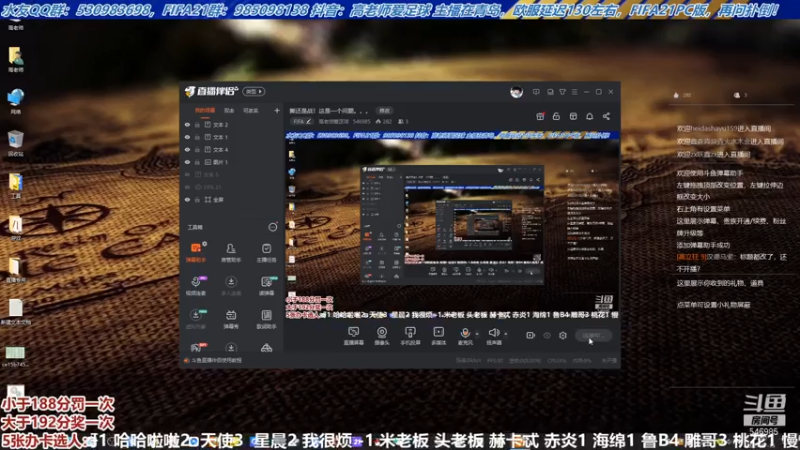
Task: Click the 麦克风 microphone icon
Action: click(465, 333)
